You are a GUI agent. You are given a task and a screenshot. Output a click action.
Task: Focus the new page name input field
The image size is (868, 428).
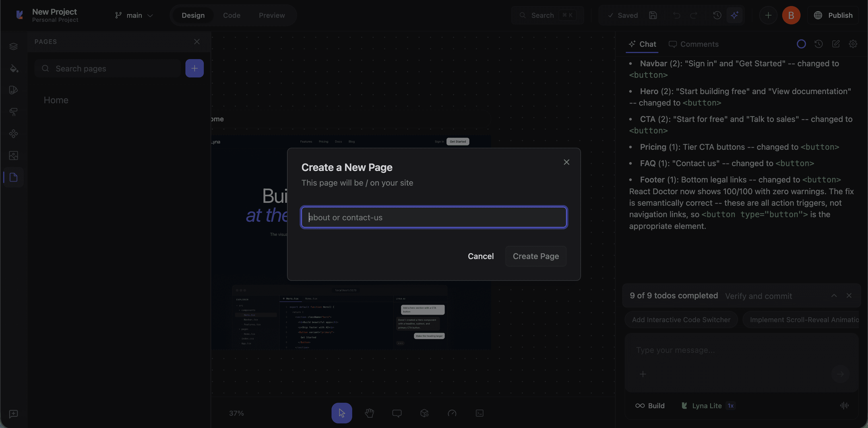tap(434, 217)
